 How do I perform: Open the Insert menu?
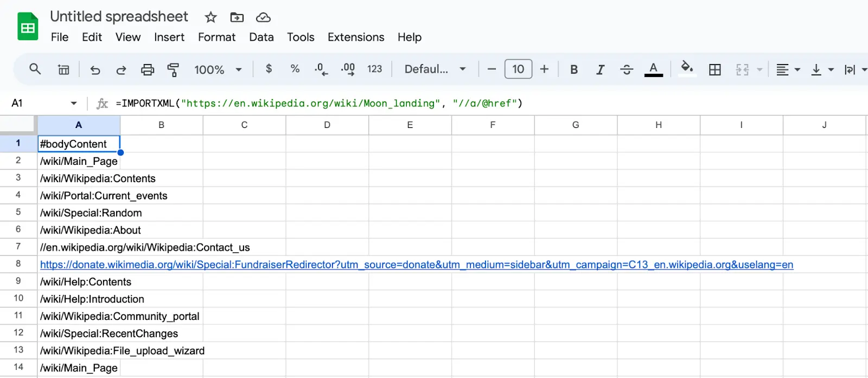[x=169, y=37]
